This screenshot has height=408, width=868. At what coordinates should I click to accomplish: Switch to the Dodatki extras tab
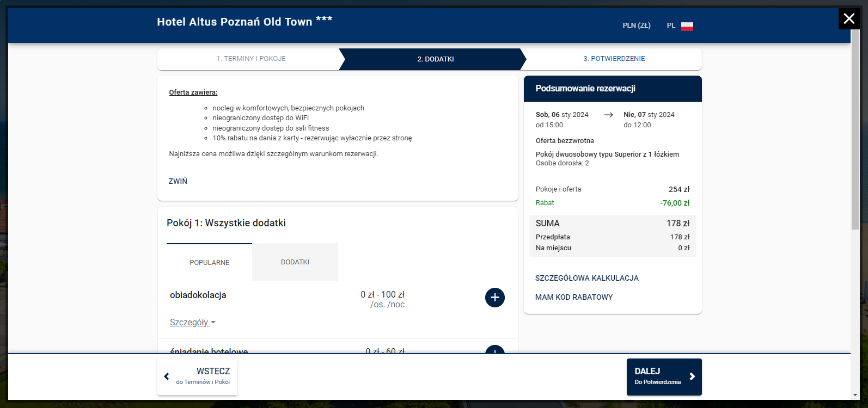pyautogui.click(x=295, y=262)
